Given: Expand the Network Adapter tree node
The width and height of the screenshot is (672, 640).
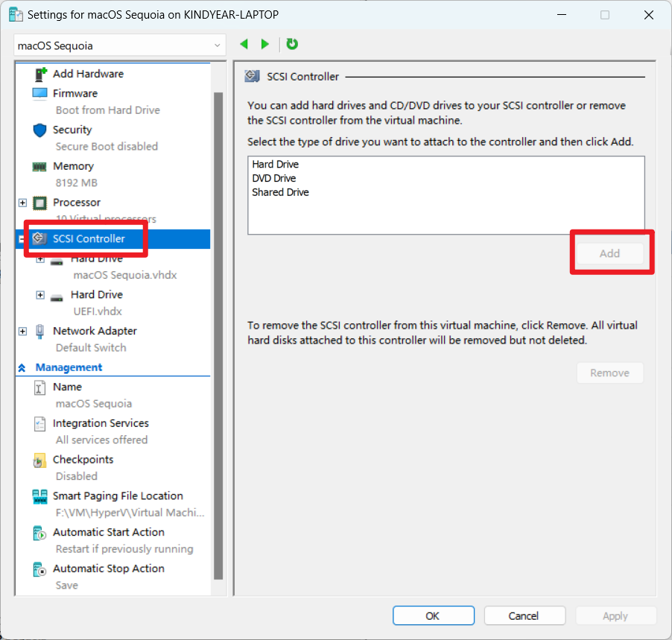Looking at the screenshot, I should 22,332.
